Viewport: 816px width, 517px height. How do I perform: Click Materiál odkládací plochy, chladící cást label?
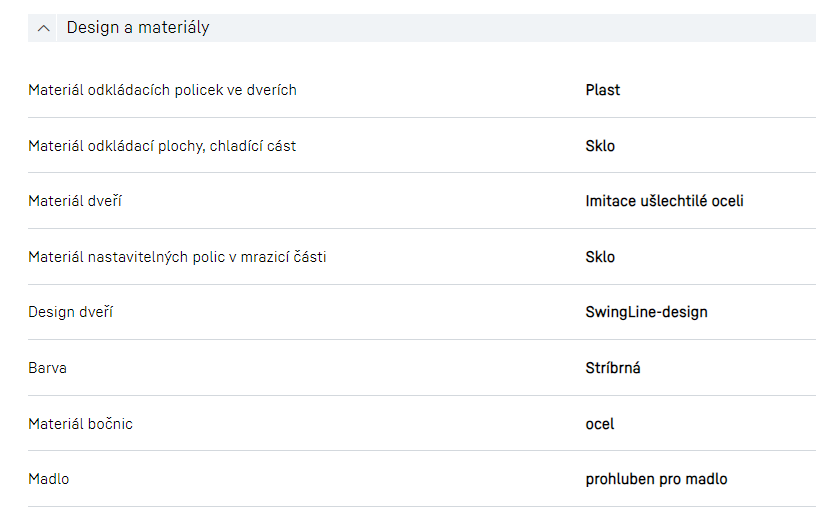point(162,146)
